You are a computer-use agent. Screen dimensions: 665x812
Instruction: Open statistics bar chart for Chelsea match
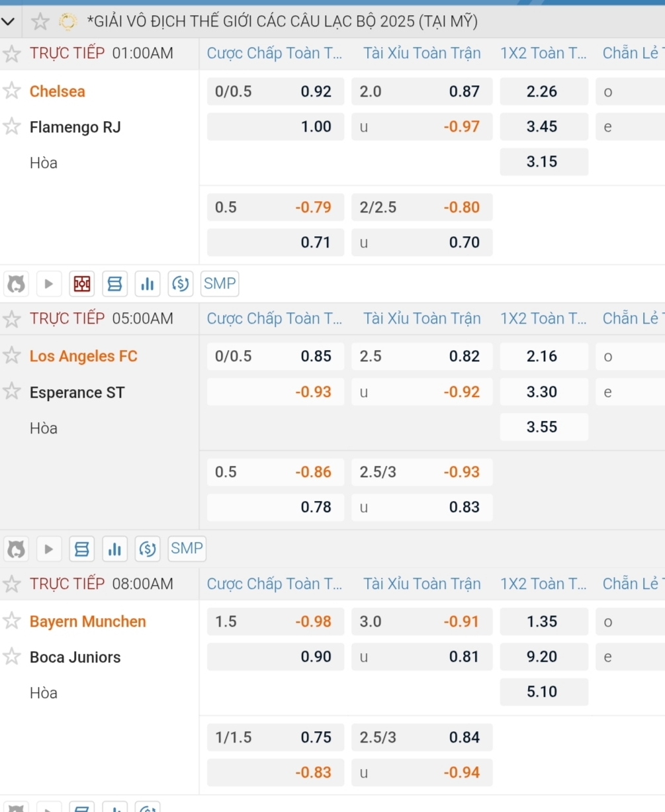point(148,284)
